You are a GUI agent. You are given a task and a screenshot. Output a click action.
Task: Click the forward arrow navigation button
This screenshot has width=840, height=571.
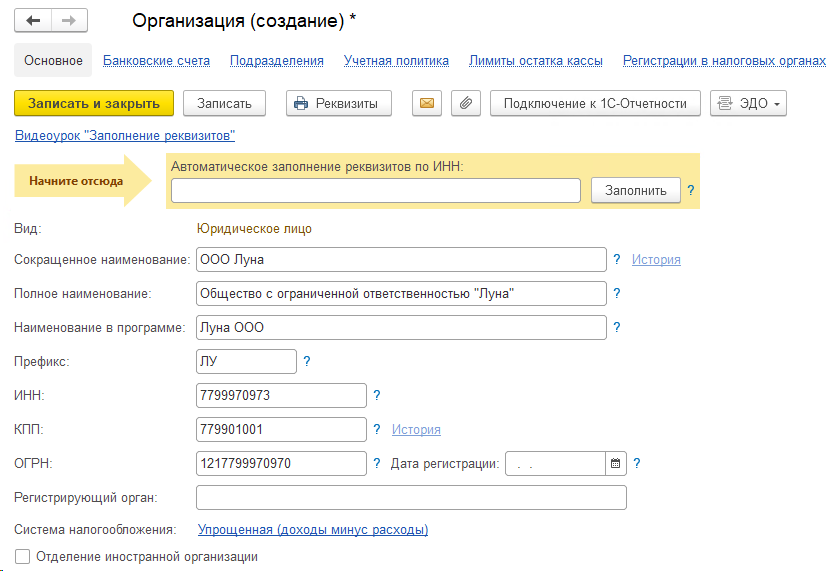click(68, 20)
